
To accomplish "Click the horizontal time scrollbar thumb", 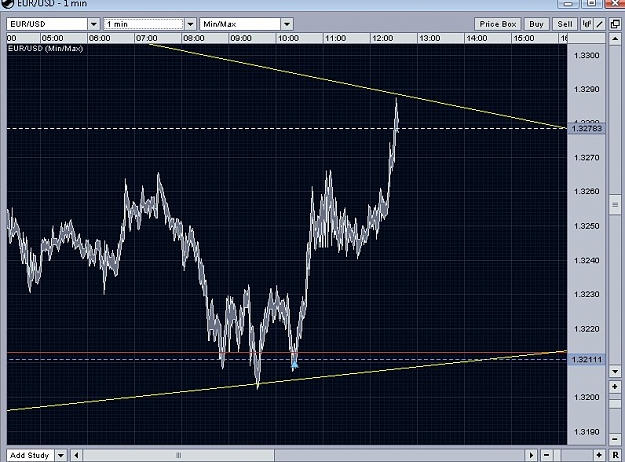I will click(x=179, y=455).
